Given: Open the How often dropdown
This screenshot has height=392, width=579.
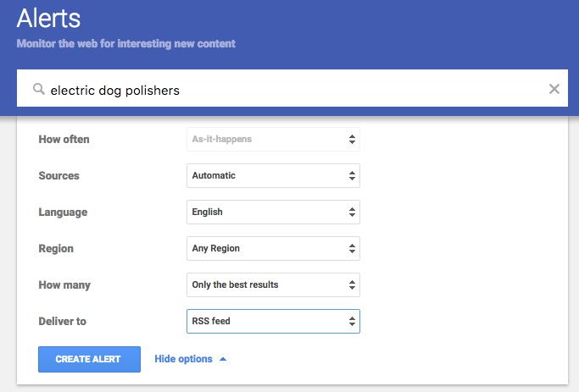Looking at the screenshot, I should pyautogui.click(x=272, y=139).
